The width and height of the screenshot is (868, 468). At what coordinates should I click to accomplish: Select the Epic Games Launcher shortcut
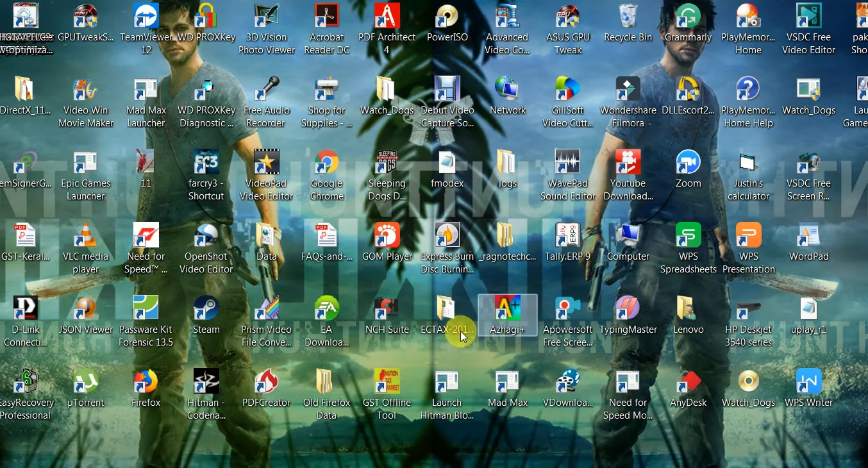point(86,162)
